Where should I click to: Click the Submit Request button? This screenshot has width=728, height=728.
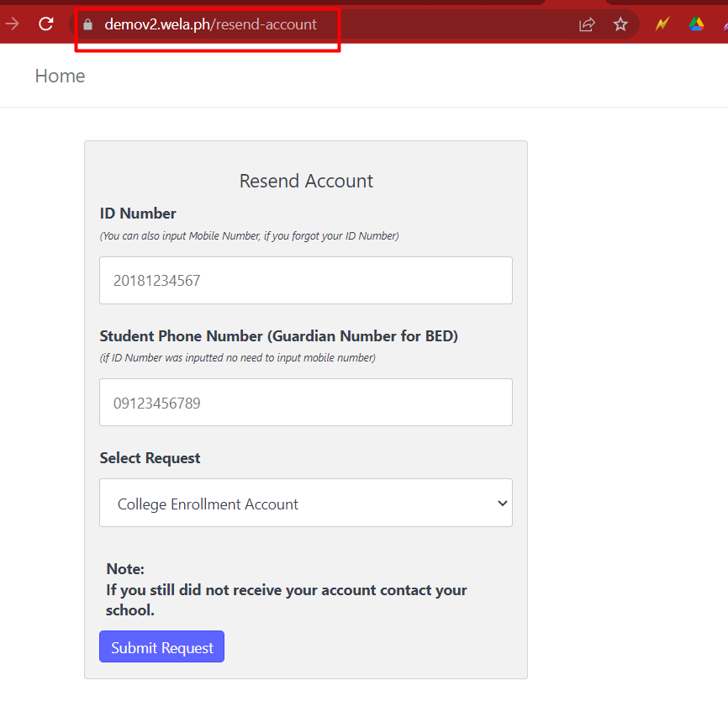(161, 646)
